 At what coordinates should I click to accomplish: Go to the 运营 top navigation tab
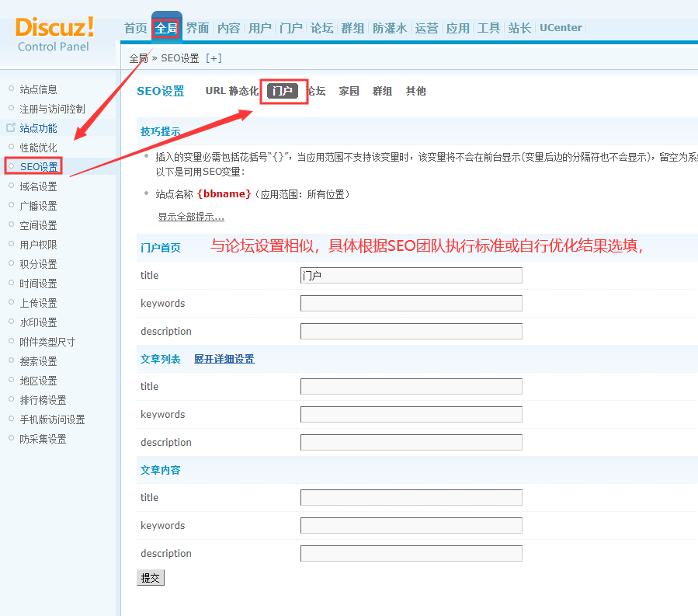coord(427,28)
